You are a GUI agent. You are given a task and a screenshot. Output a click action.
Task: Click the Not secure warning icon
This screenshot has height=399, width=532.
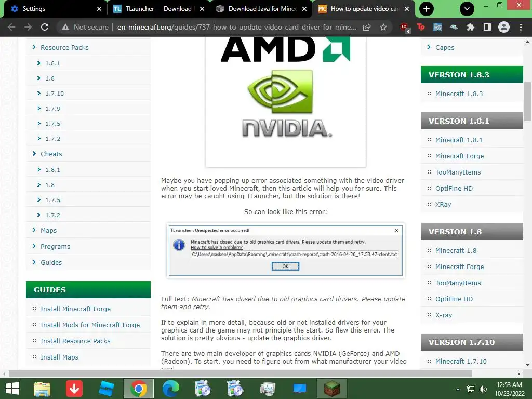[65, 27]
